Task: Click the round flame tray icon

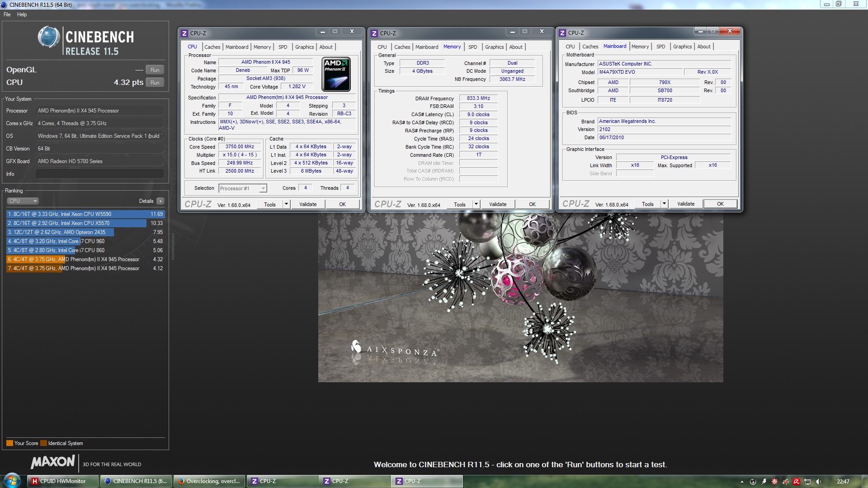Action: click(753, 482)
